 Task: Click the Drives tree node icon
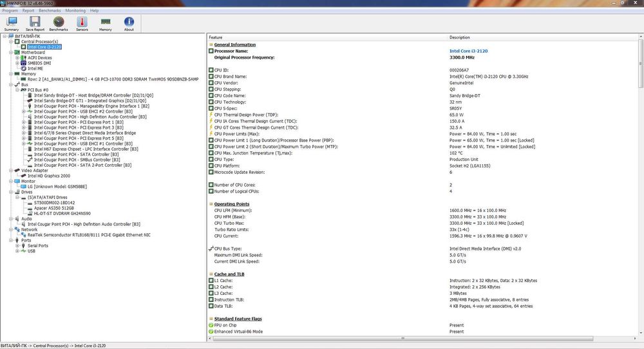tap(17, 192)
